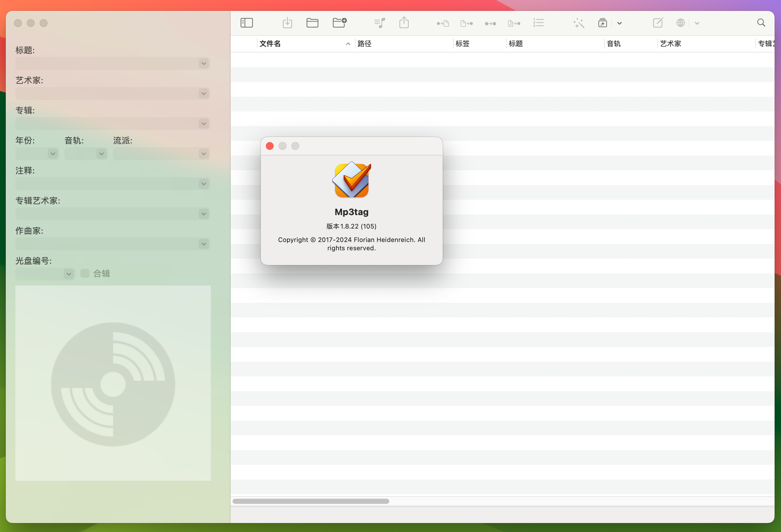Click the playlist music note icon

pyautogui.click(x=379, y=23)
